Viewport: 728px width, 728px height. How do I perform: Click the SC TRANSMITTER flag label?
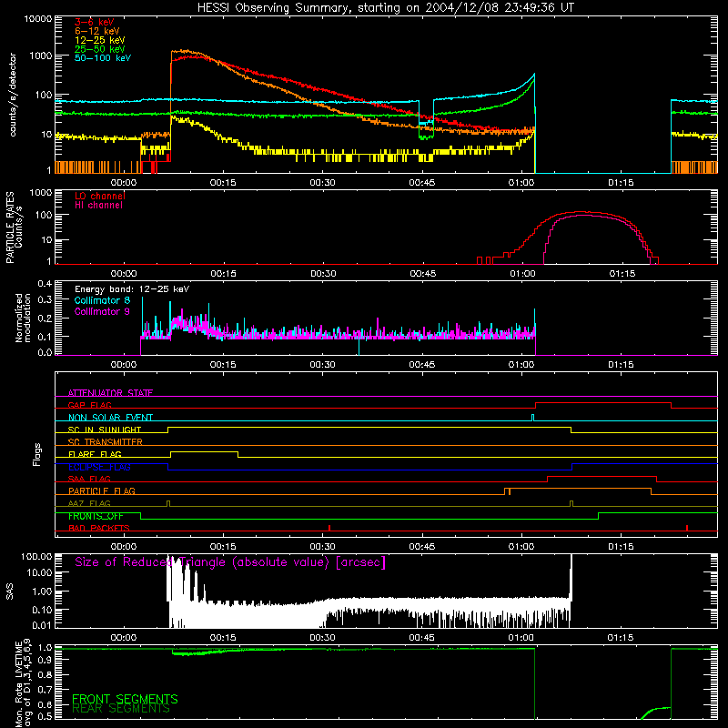[x=106, y=441]
